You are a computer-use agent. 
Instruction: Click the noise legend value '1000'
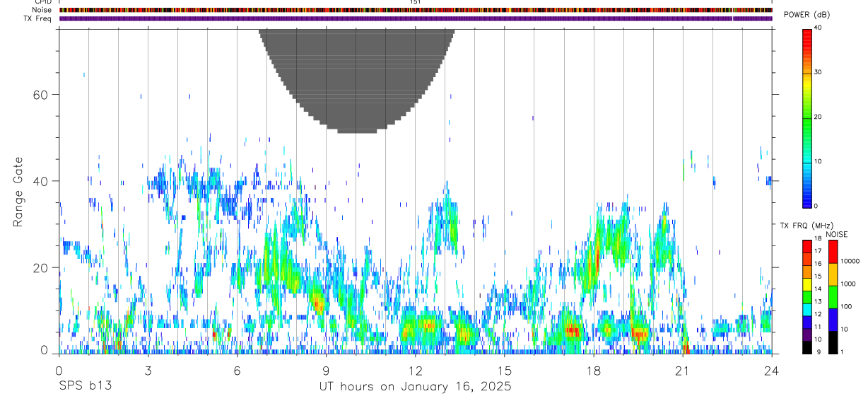pyautogui.click(x=847, y=284)
